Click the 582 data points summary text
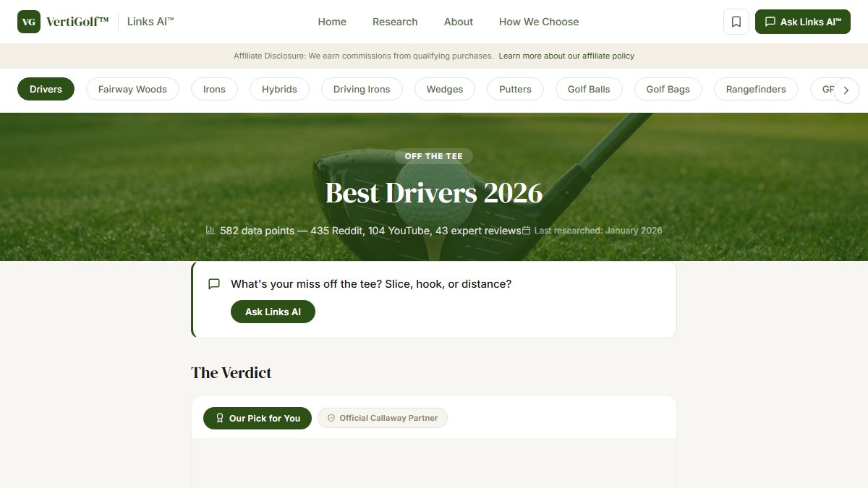Screen dimensions: 868x488 (x=370, y=231)
